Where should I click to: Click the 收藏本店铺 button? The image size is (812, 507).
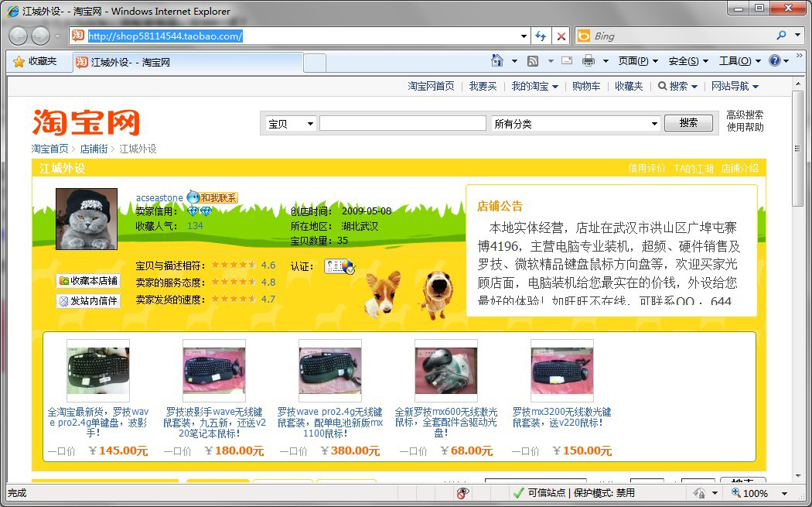(x=88, y=281)
